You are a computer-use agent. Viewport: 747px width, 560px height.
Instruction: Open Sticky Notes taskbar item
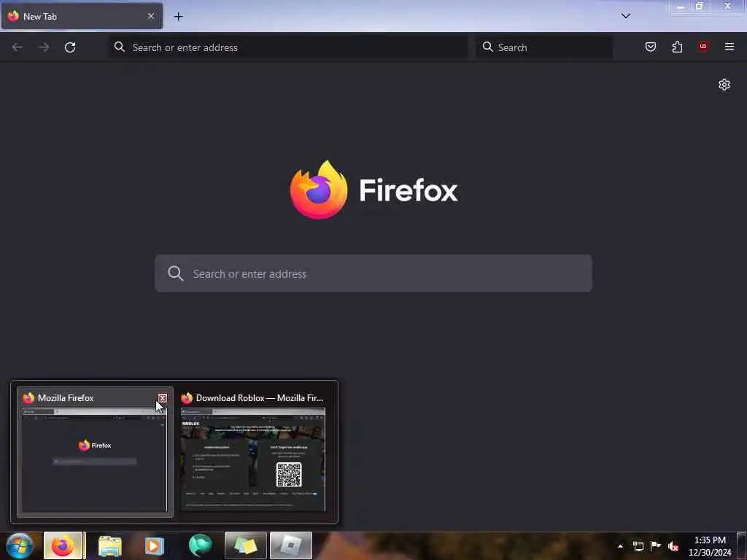click(245, 545)
